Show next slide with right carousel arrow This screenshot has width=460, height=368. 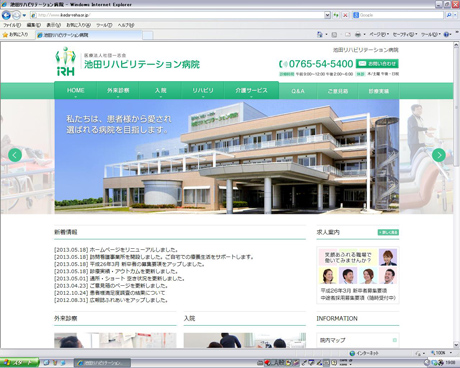(439, 155)
